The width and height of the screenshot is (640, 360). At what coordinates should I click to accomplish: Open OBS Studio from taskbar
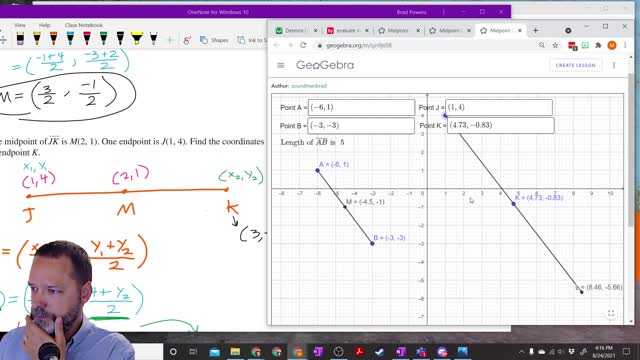tap(338, 351)
